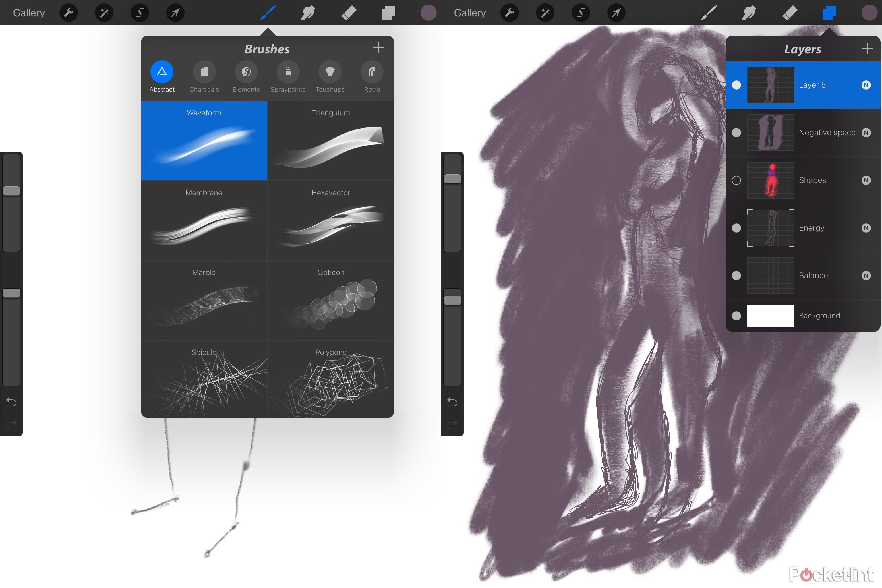882x588 pixels.
Task: Hide the Negative space layer
Action: (736, 133)
